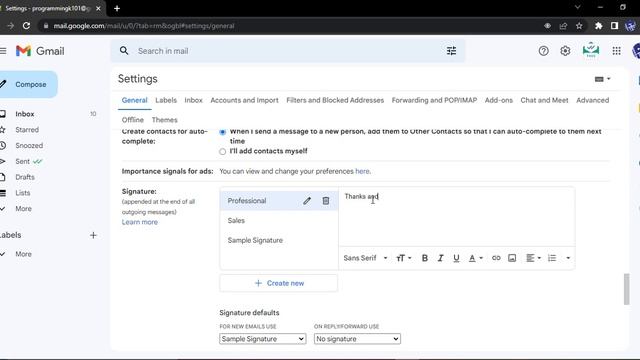
Task: Open the Snoozed folder
Action: [29, 145]
